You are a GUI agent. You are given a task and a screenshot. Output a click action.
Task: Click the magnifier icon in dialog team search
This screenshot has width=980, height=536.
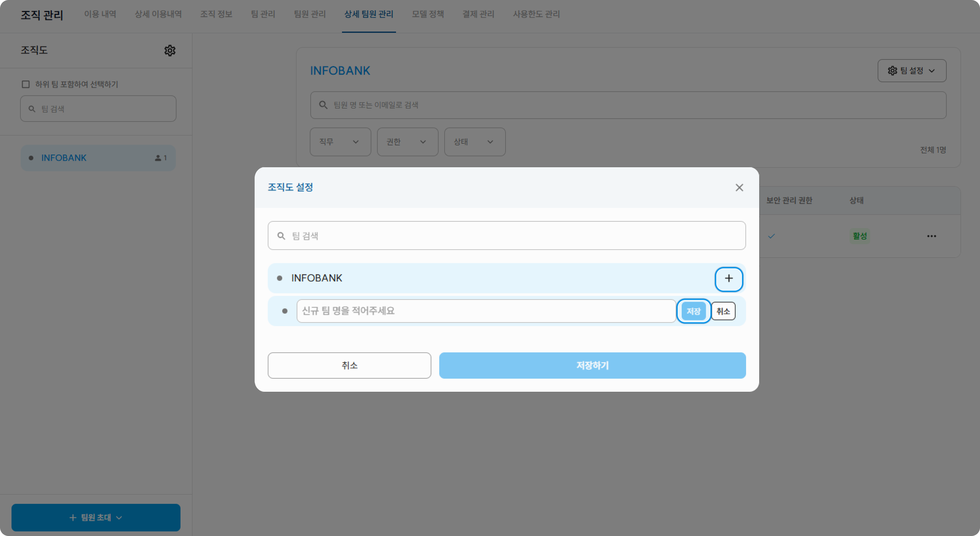281,236
